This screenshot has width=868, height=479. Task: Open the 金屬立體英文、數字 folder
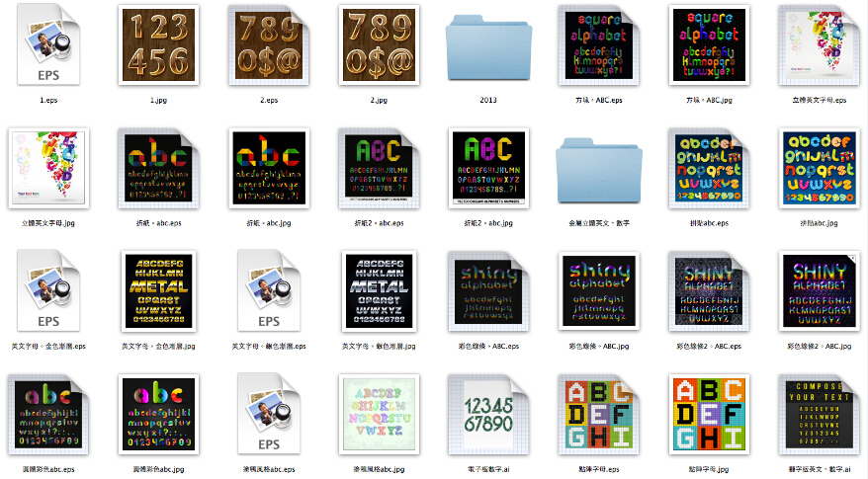pos(599,168)
